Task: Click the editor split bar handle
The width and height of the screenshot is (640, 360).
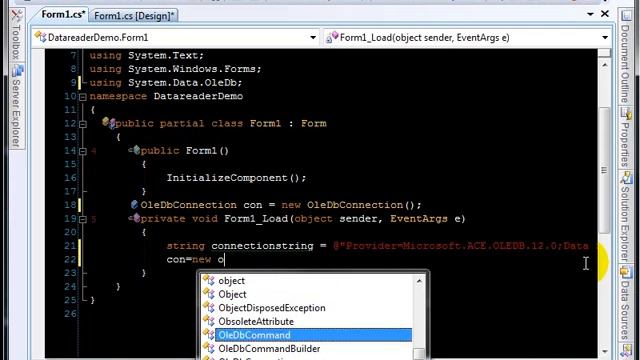Action: click(x=604, y=53)
